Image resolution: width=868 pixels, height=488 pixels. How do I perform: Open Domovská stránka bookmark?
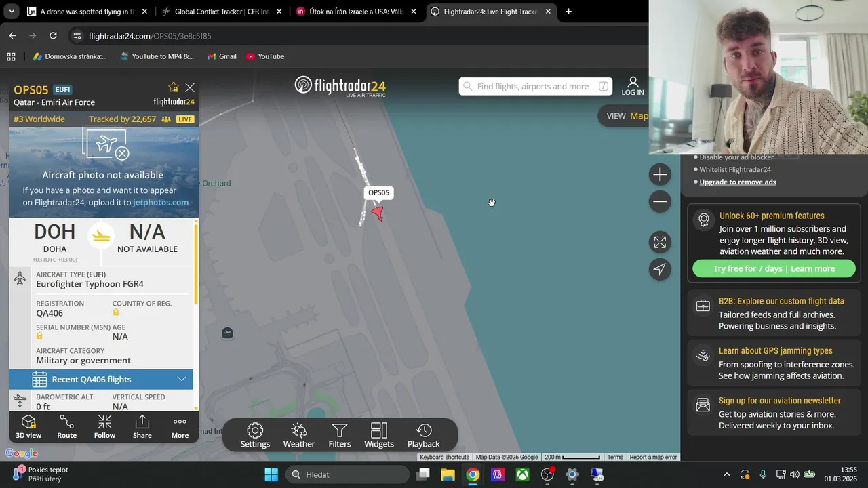coord(70,56)
